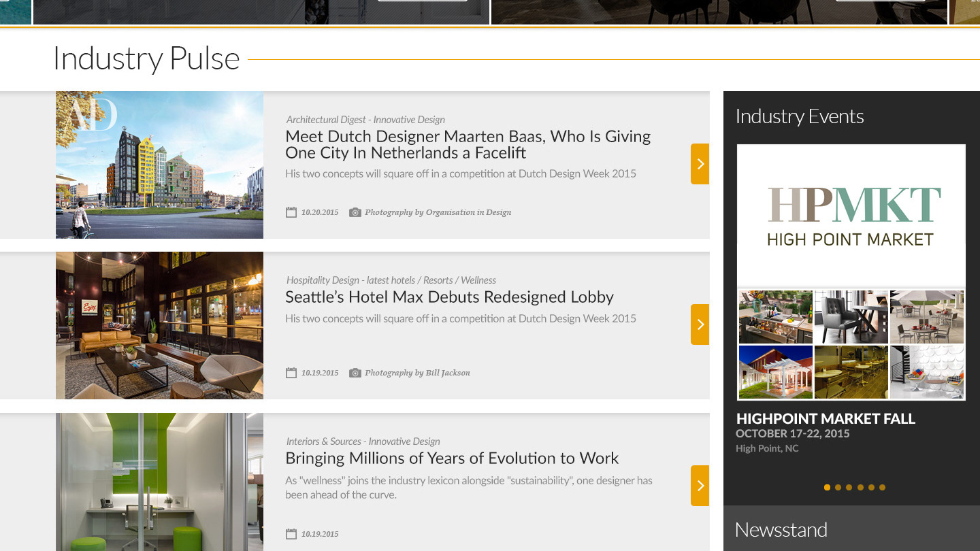Click the yellow restaurant seating event photo
Image resolution: width=980 pixels, height=551 pixels.
click(851, 372)
